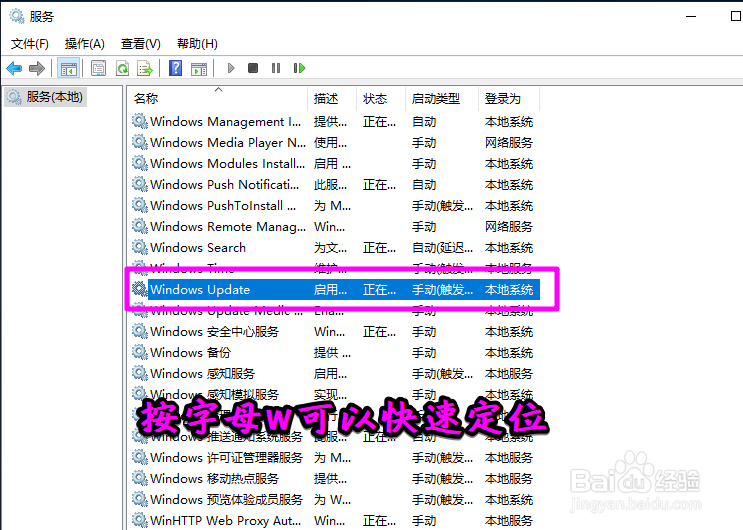743x530 pixels.
Task: Click the gear icon of Windows Search
Action: [139, 247]
